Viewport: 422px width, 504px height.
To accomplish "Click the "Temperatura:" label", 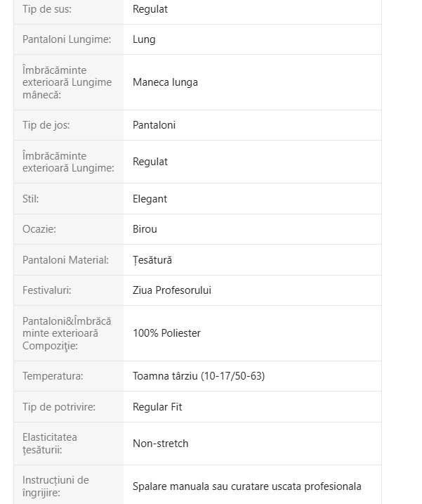I will (53, 376).
